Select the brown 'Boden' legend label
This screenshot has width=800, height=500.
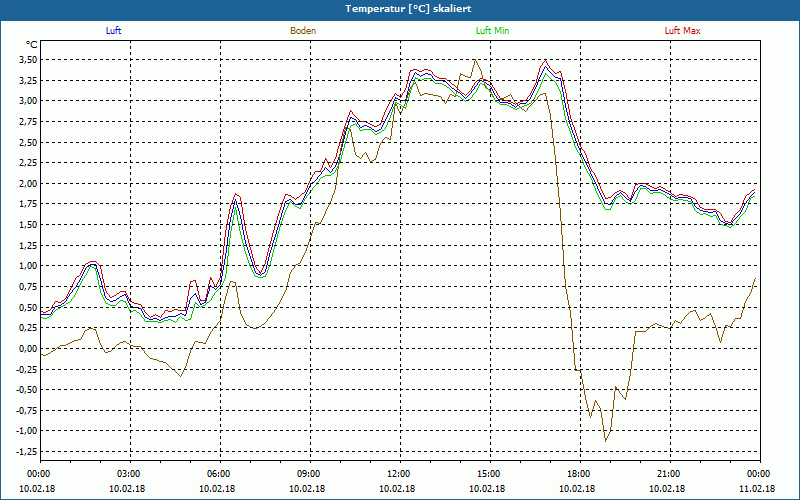pyautogui.click(x=303, y=31)
